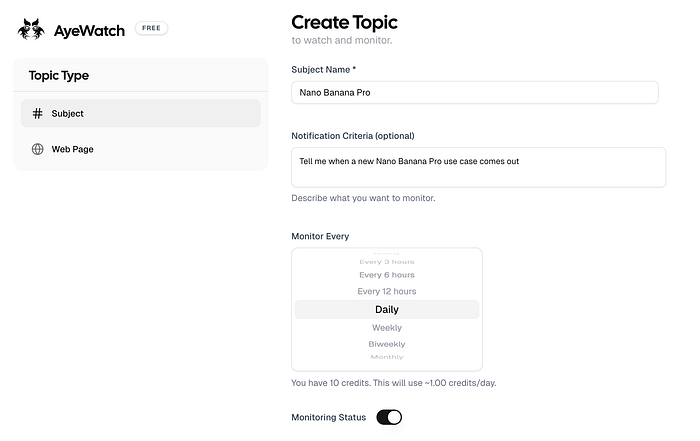Choose Every 12 hours interval
The image size is (700, 441).
[386, 292]
